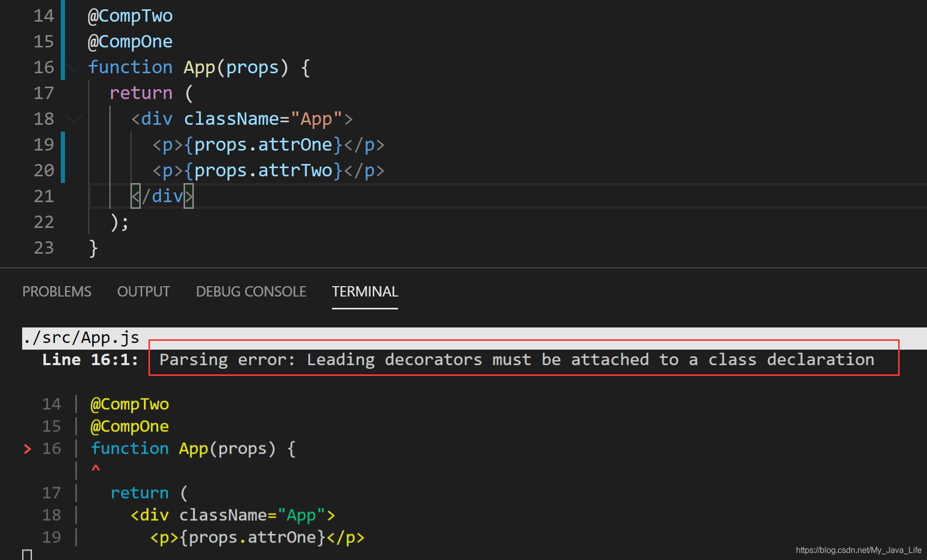
Task: Collapse the App function fold arrow
Action: (74, 67)
